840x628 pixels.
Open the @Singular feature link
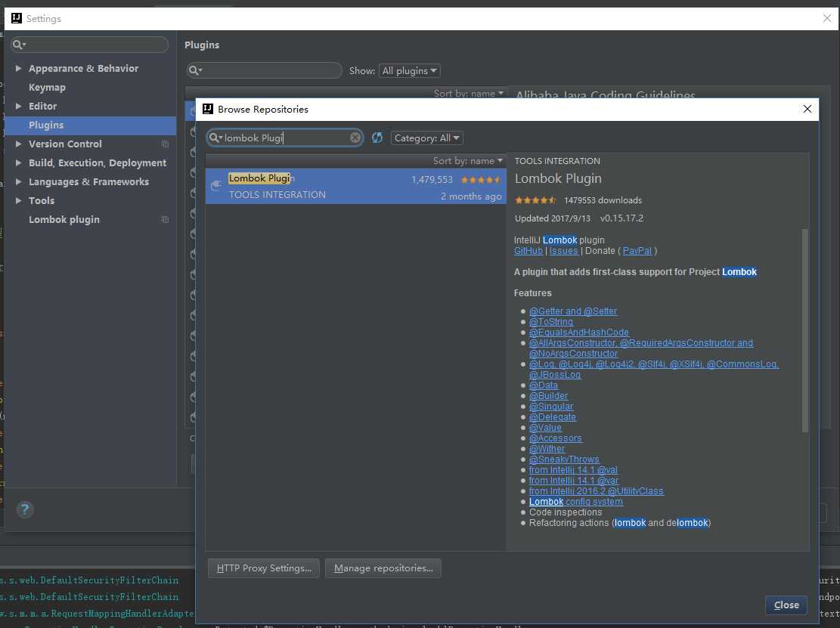tap(550, 407)
